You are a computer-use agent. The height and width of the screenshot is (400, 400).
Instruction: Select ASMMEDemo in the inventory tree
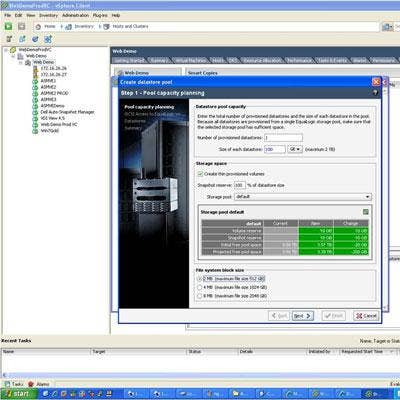(x=52, y=106)
